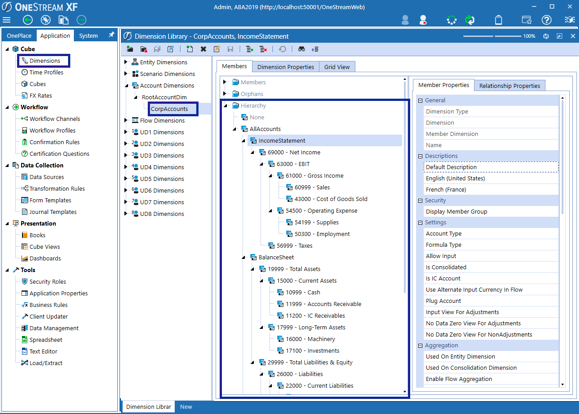Adjust the 100% zoom slider
This screenshot has width=579, height=414.
click(492, 36)
